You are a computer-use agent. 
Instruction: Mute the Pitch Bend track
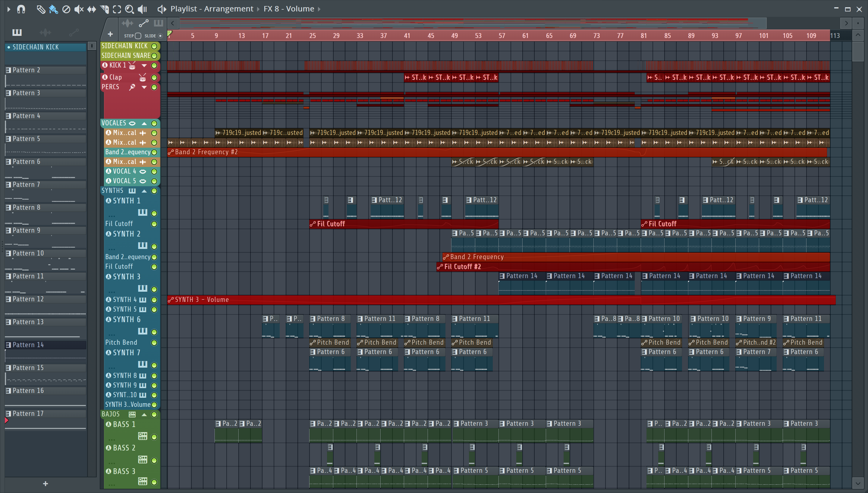click(x=154, y=343)
